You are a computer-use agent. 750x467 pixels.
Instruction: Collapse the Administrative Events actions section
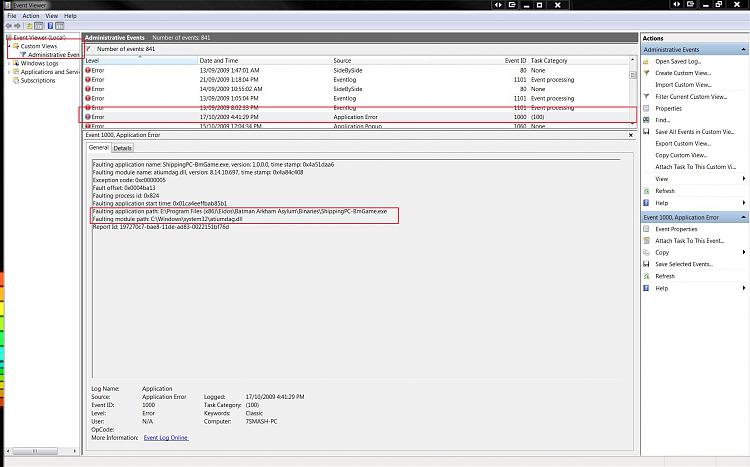743,50
